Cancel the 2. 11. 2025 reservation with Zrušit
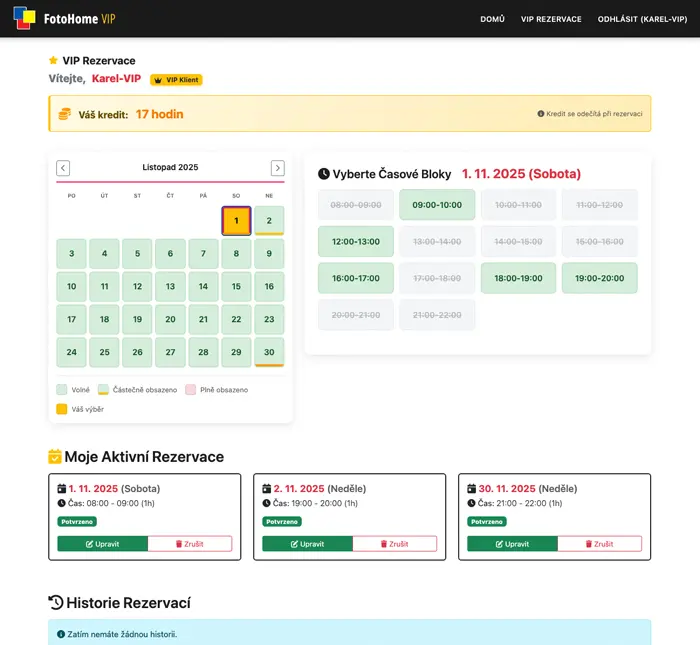 (x=395, y=544)
